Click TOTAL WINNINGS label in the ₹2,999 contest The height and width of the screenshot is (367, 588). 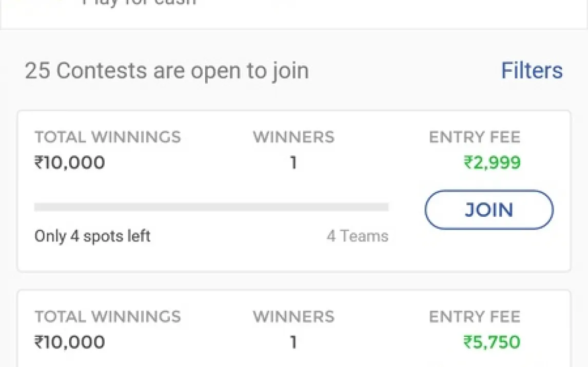click(108, 137)
